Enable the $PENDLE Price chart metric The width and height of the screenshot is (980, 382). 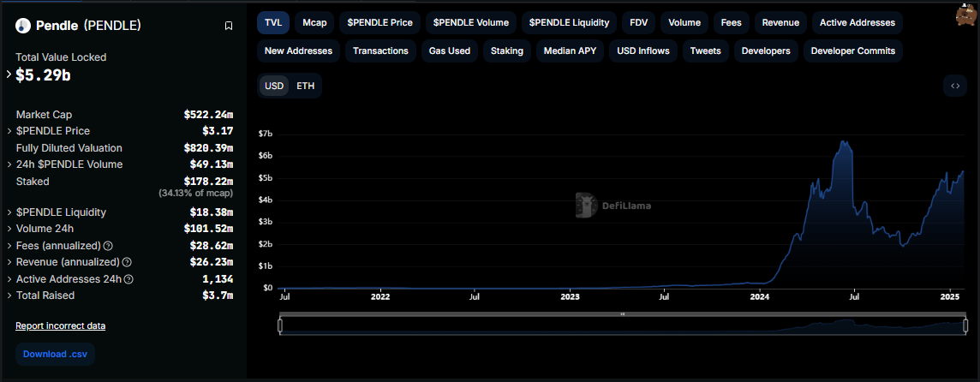380,22
